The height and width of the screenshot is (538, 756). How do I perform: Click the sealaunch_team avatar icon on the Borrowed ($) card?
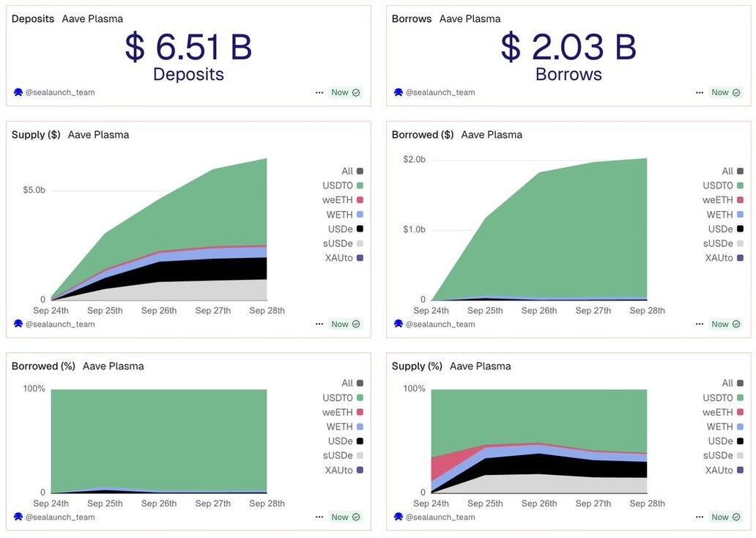[399, 324]
